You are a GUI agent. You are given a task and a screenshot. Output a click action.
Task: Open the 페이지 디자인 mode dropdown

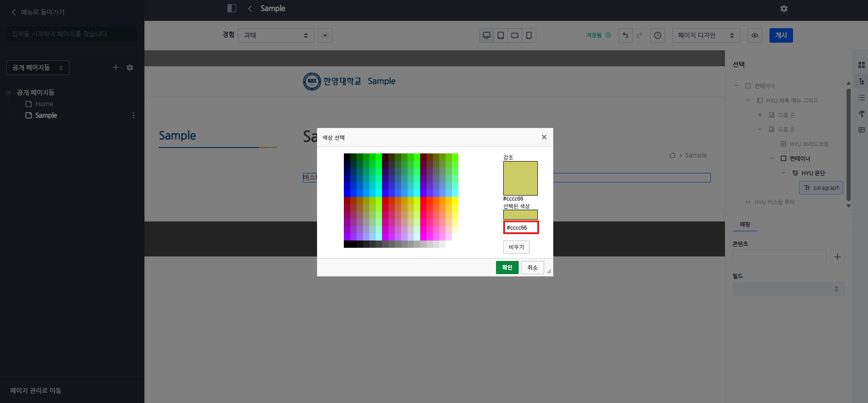705,35
